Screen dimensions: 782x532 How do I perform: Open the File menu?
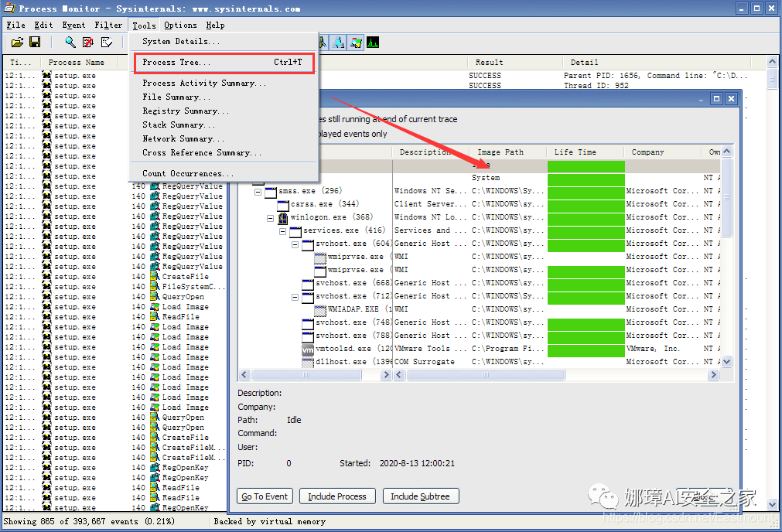[x=16, y=25]
